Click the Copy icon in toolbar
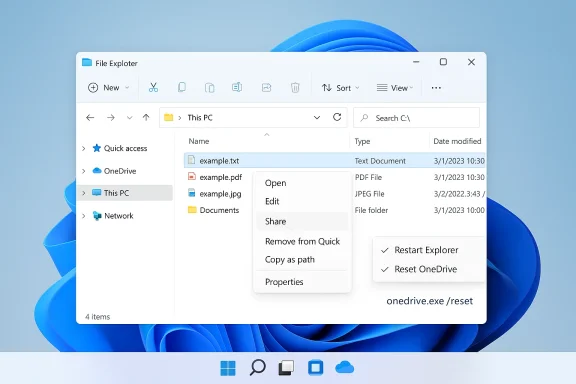576x384 pixels. [x=181, y=87]
